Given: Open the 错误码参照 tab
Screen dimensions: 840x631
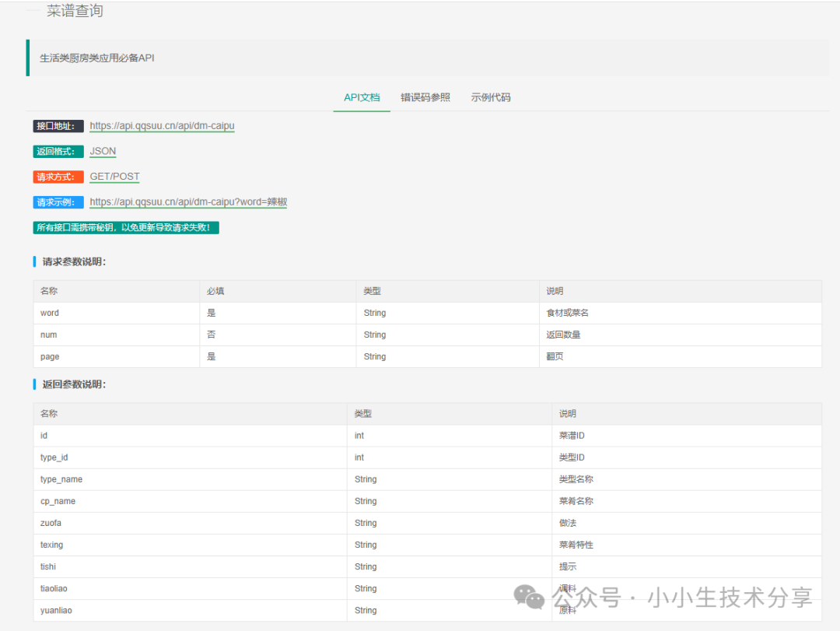Looking at the screenshot, I should pos(425,97).
